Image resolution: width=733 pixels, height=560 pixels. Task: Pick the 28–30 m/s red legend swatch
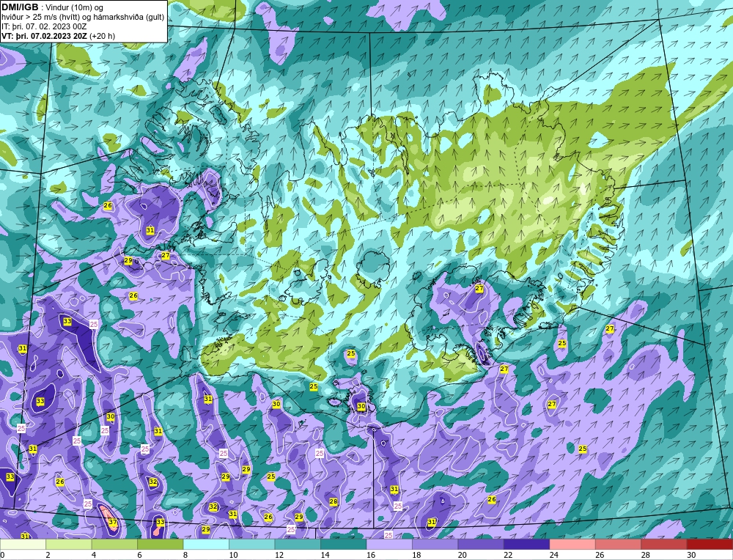click(x=664, y=545)
